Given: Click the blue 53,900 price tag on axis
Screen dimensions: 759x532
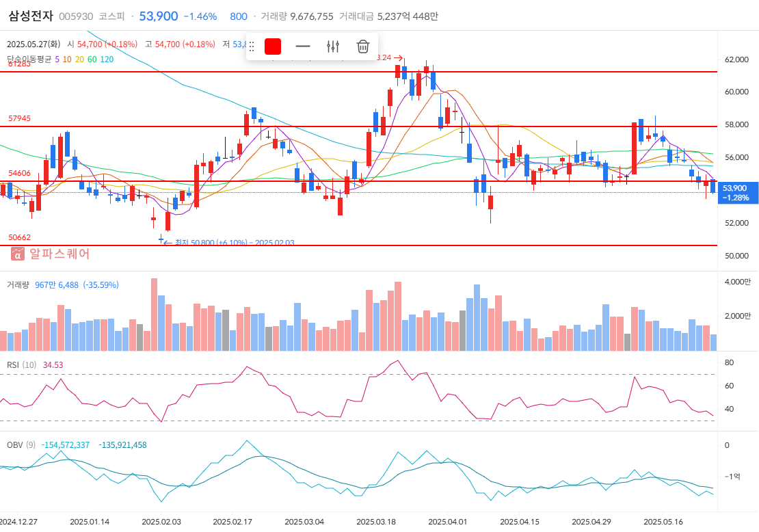Looking at the screenshot, I should click(x=738, y=193).
